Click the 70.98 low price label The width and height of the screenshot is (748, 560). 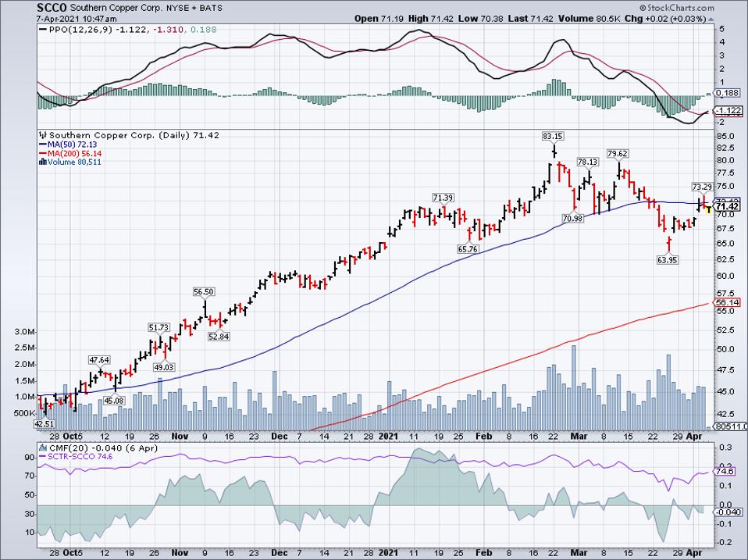pyautogui.click(x=572, y=219)
